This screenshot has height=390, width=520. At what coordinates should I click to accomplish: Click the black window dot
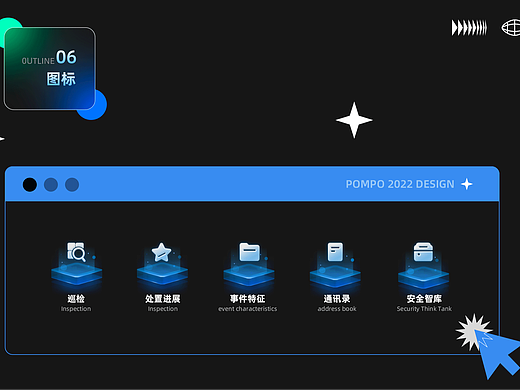(x=30, y=185)
